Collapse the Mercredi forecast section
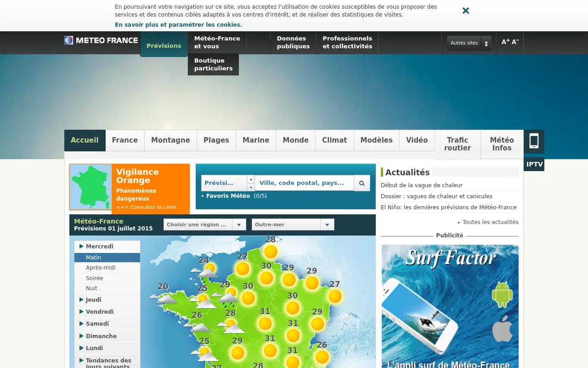 click(x=107, y=247)
